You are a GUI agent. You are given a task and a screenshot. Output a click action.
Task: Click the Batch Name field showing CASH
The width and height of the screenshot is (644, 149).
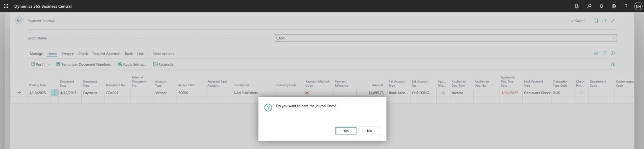tap(445, 38)
